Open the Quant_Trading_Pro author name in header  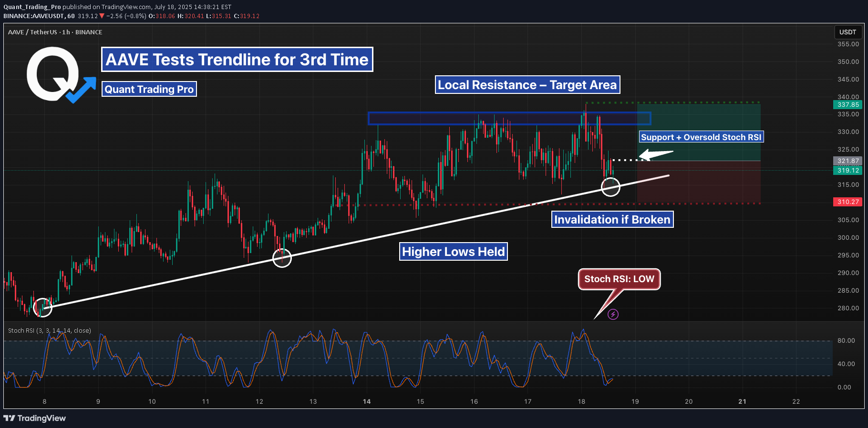[x=32, y=7]
